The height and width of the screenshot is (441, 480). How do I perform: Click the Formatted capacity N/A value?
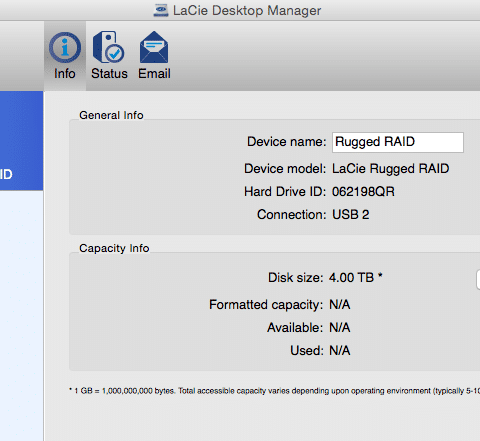coord(340,305)
